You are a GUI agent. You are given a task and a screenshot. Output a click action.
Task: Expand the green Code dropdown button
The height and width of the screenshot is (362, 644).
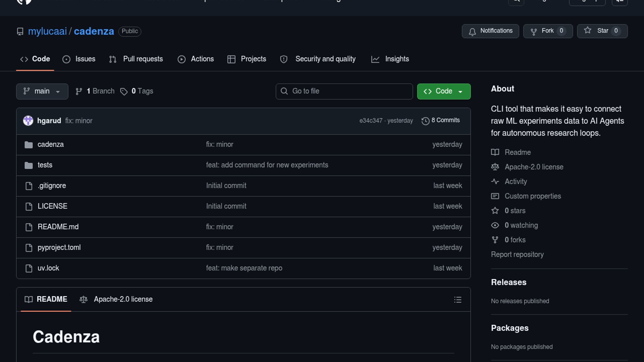(x=443, y=92)
